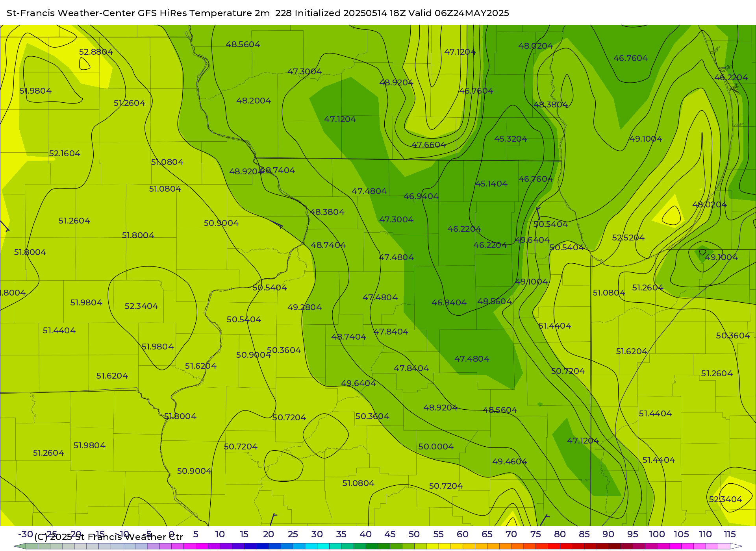The width and height of the screenshot is (756, 551).
Task: Click the '45.3204' temperature reading
Action: (x=511, y=139)
